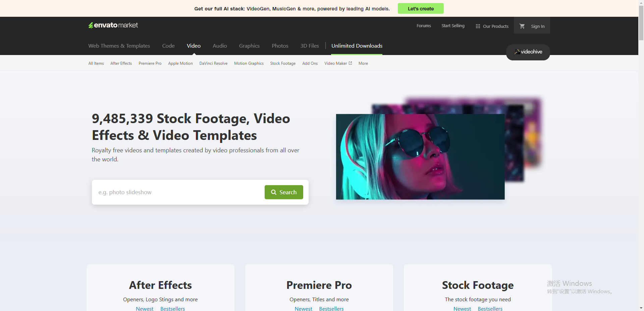Open the shopping cart icon
The width and height of the screenshot is (644, 311).
(x=522, y=26)
